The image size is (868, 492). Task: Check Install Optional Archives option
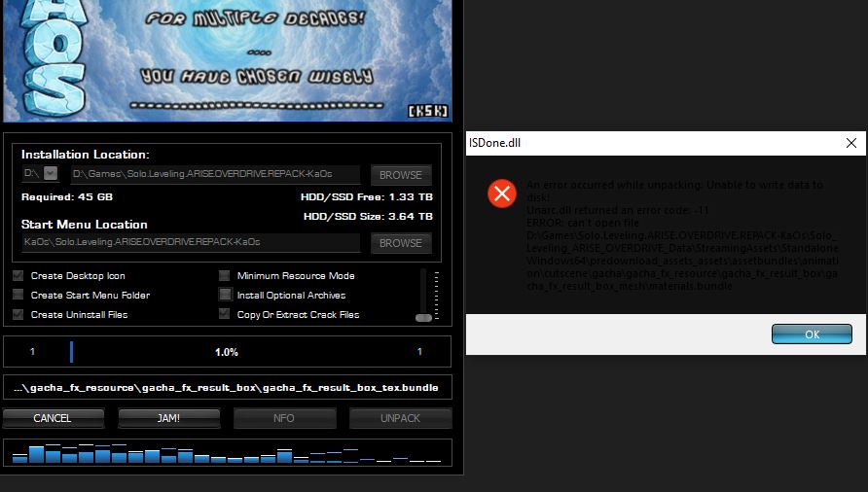pos(225,295)
